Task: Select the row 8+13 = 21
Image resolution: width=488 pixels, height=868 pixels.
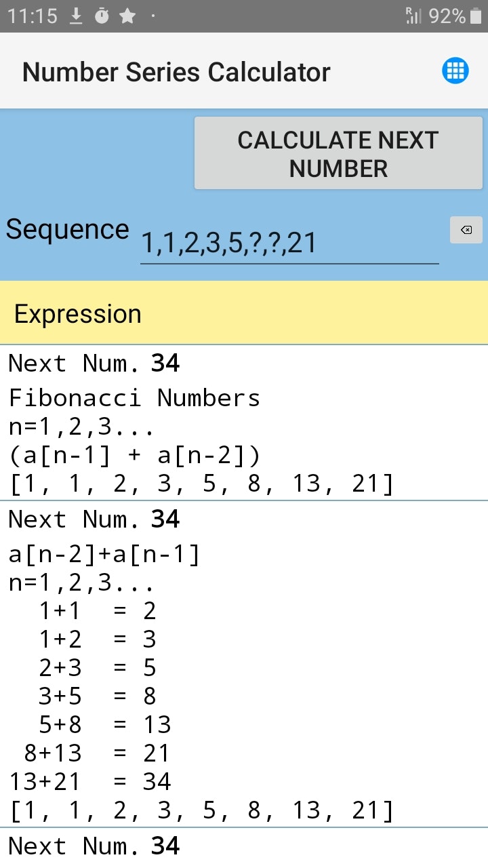Action: pyautogui.click(x=98, y=754)
